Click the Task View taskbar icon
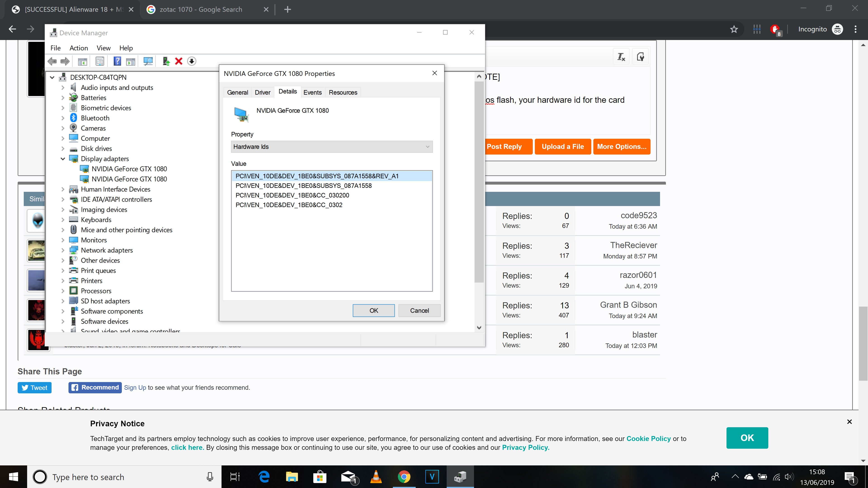The height and width of the screenshot is (488, 868). [235, 477]
